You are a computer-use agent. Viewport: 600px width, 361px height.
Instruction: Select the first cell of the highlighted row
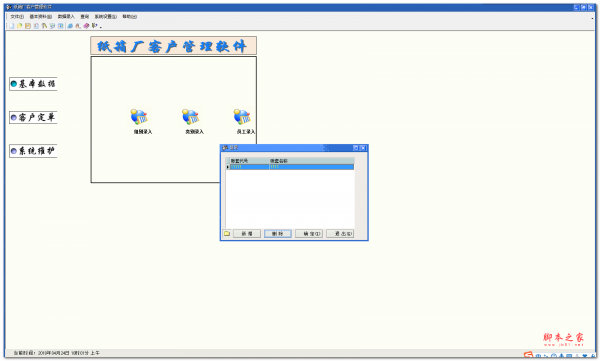(249, 167)
